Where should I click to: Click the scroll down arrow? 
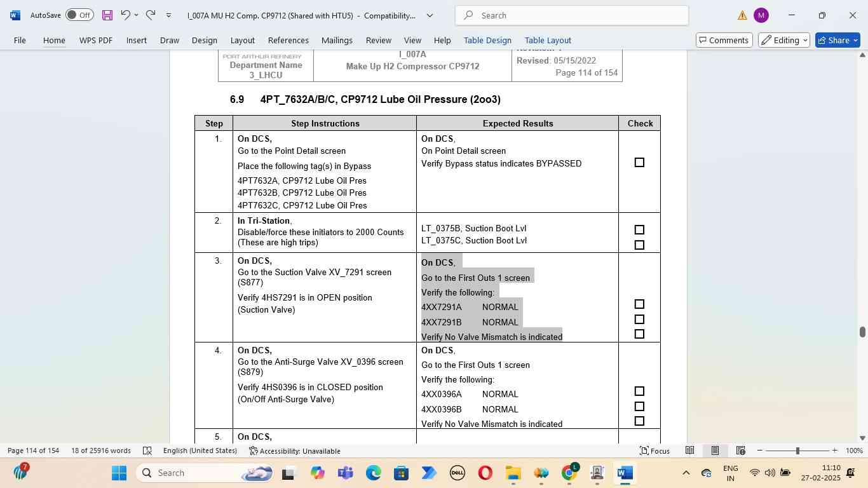pyautogui.click(x=862, y=438)
